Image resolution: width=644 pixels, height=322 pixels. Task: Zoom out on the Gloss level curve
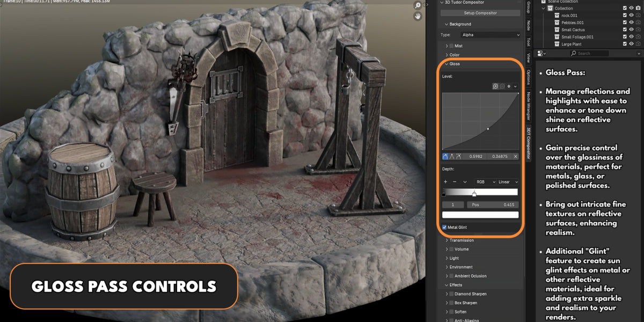tap(502, 86)
